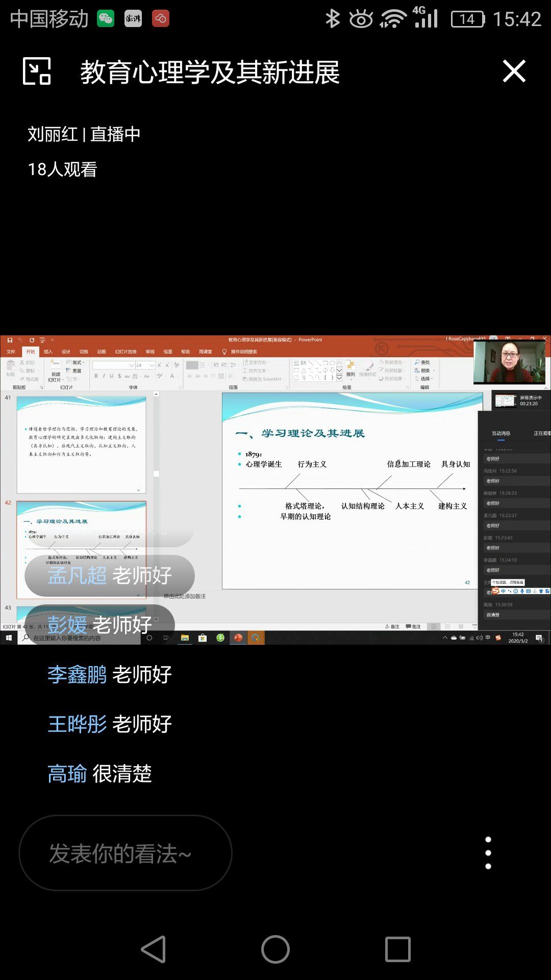Close the live stream with X
Image resolution: width=551 pixels, height=980 pixels.
514,71
